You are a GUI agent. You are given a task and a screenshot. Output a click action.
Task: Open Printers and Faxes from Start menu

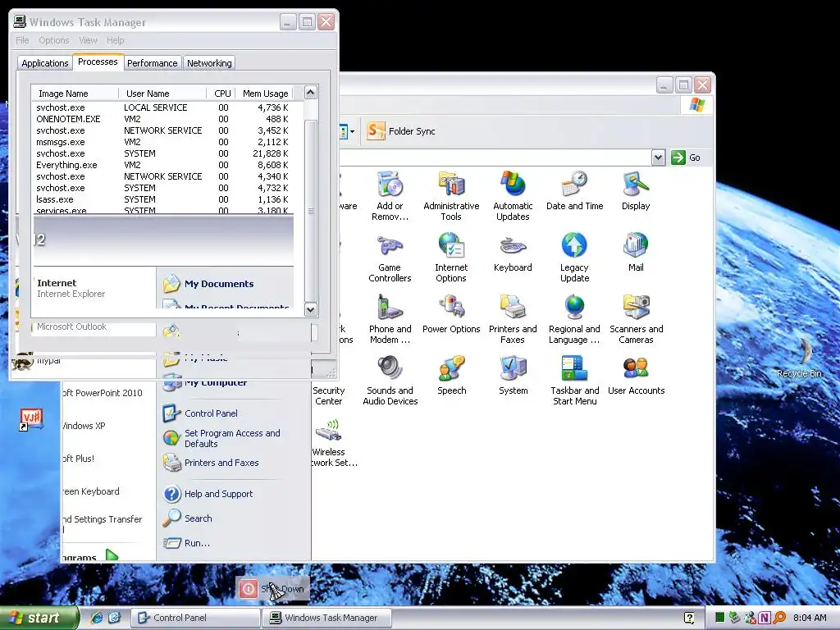pyautogui.click(x=211, y=463)
